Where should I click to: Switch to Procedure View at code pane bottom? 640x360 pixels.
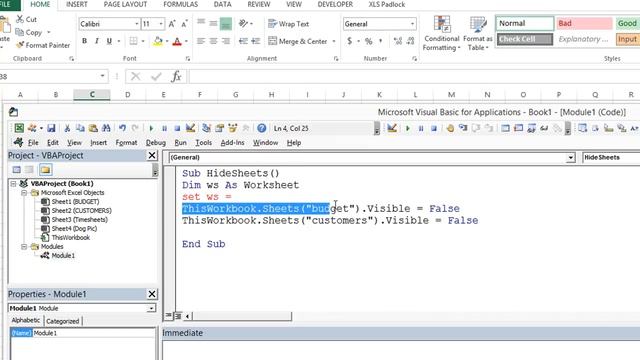(x=169, y=316)
